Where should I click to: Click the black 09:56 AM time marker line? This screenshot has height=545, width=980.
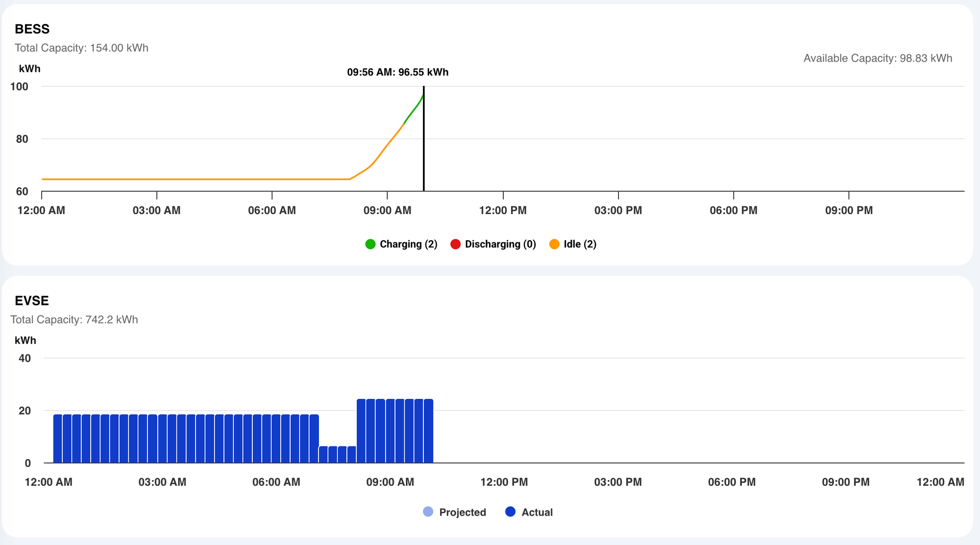pos(424,147)
